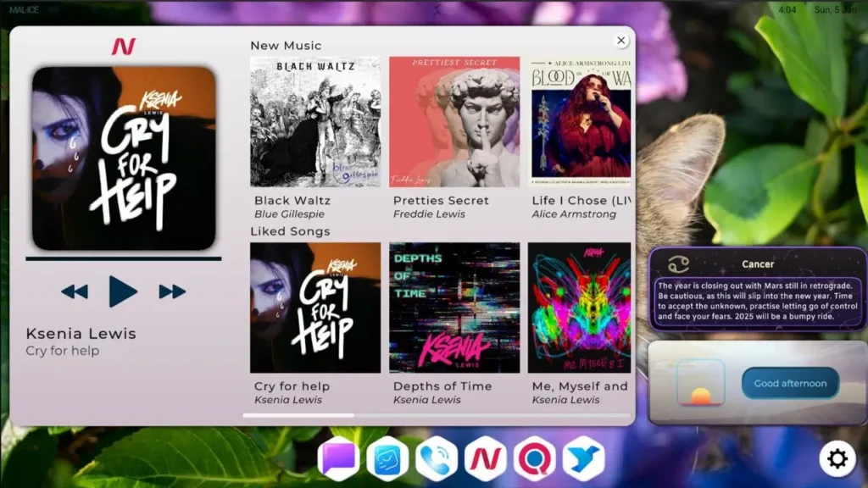Open the Depths of Time album cover
Screen dimensions: 868x488
pyautogui.click(x=454, y=308)
